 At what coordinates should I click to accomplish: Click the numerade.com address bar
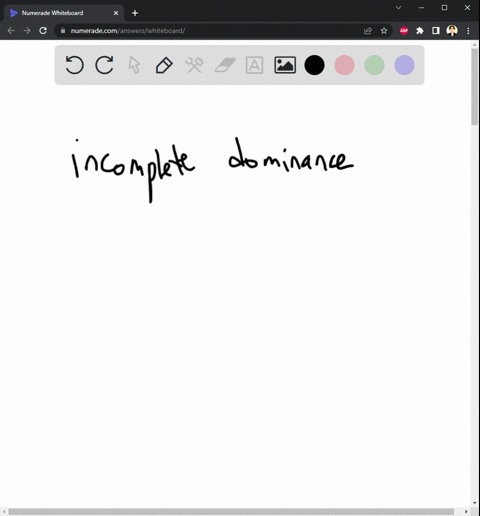(207, 31)
